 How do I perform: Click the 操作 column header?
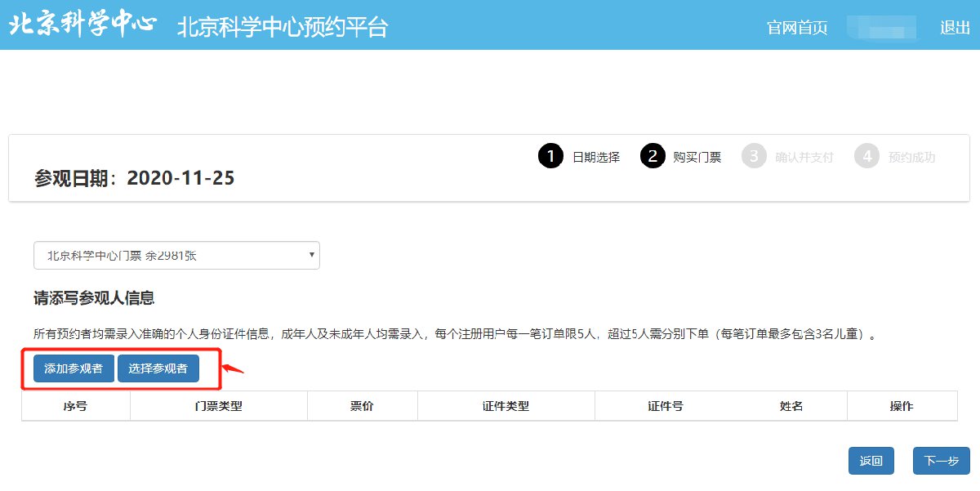901,406
